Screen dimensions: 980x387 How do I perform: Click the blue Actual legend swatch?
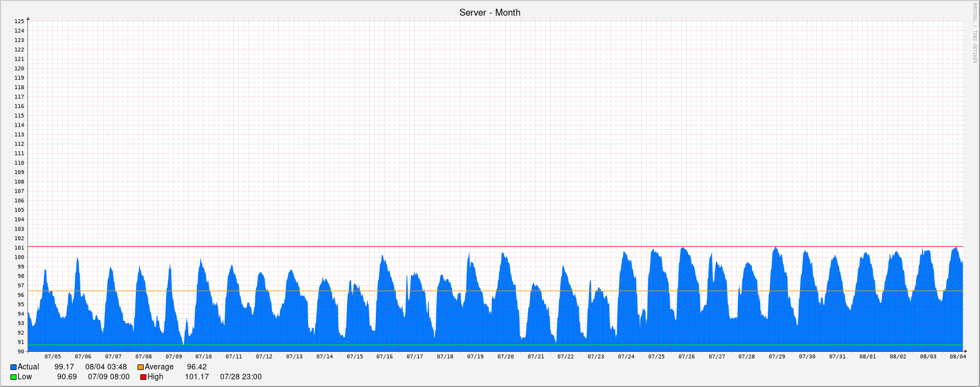coord(13,367)
